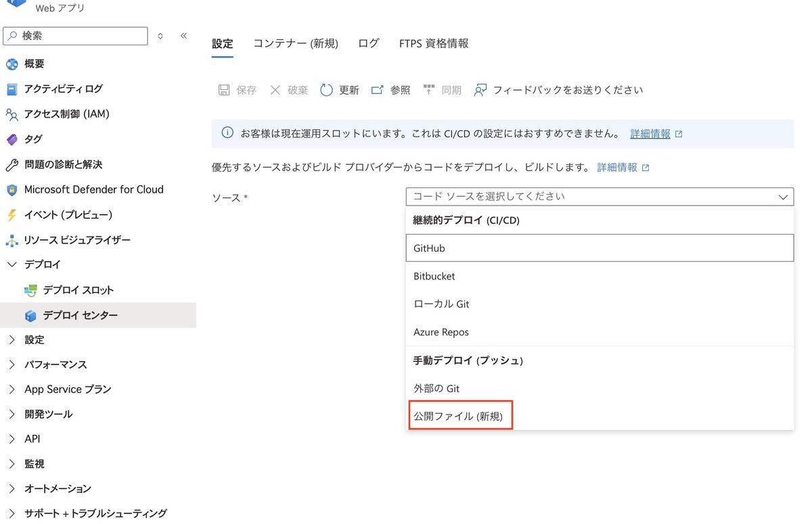This screenshot has width=812, height=524.
Task: Click the Microsoft Defender for Cloud shield icon
Action: click(12, 190)
